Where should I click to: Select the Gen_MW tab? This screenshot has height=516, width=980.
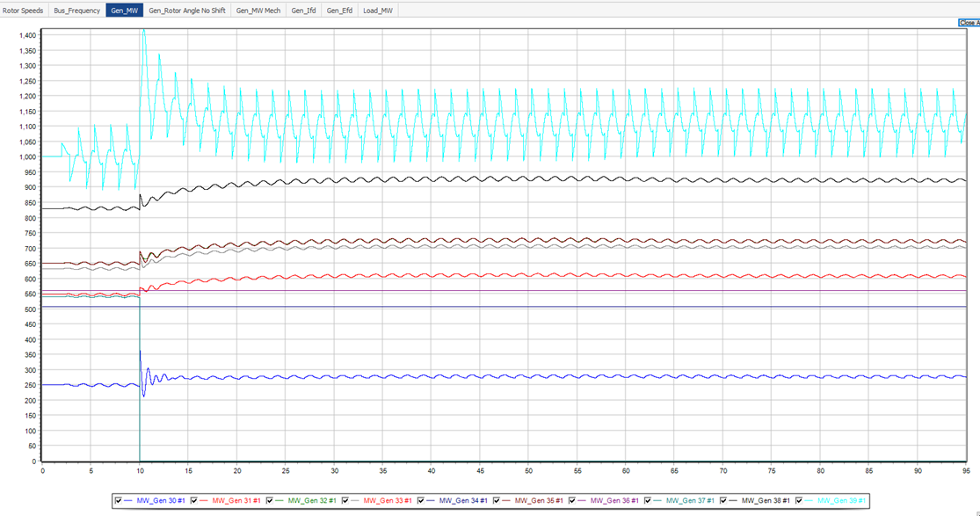(125, 10)
